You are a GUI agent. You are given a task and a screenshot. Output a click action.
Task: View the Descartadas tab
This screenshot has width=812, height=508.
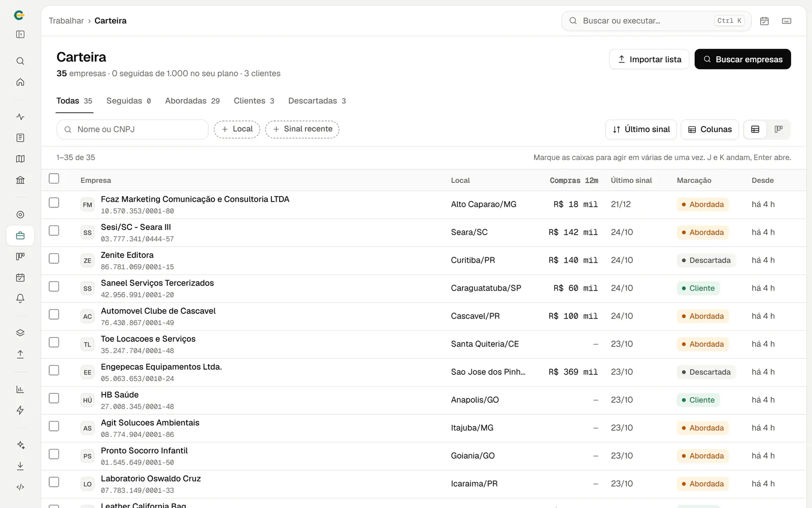click(x=317, y=101)
